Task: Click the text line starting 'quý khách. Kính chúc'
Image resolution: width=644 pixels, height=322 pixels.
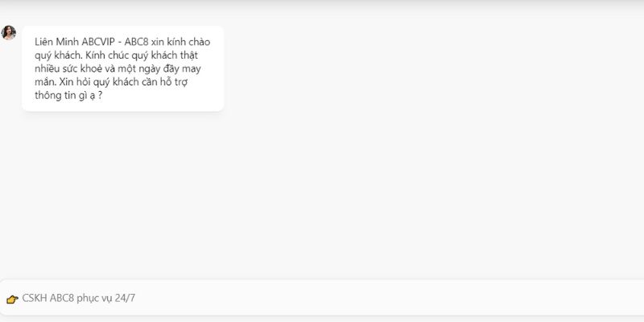Action: click(x=116, y=56)
